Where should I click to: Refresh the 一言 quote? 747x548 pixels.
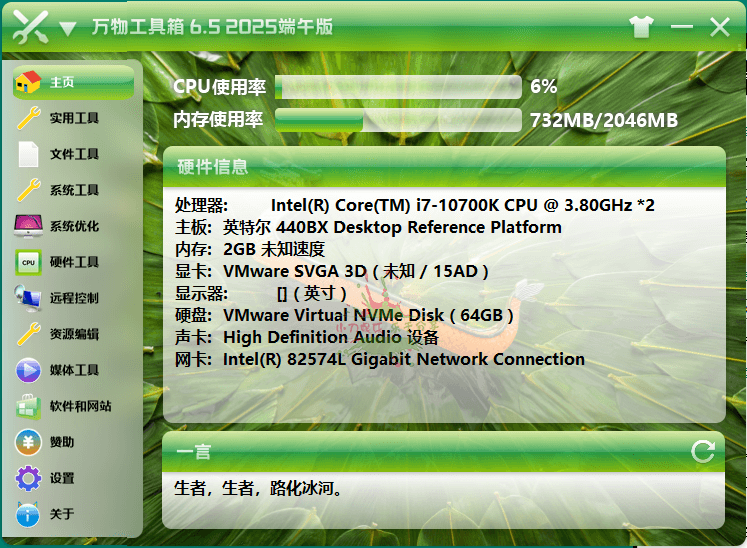click(703, 451)
